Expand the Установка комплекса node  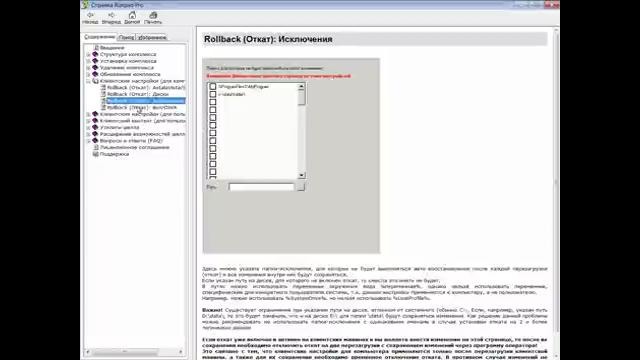coord(88,61)
